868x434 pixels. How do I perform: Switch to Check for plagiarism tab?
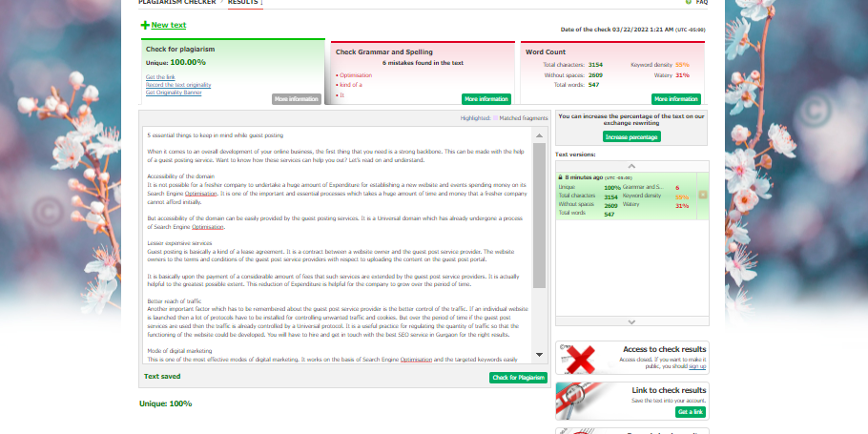click(x=233, y=71)
